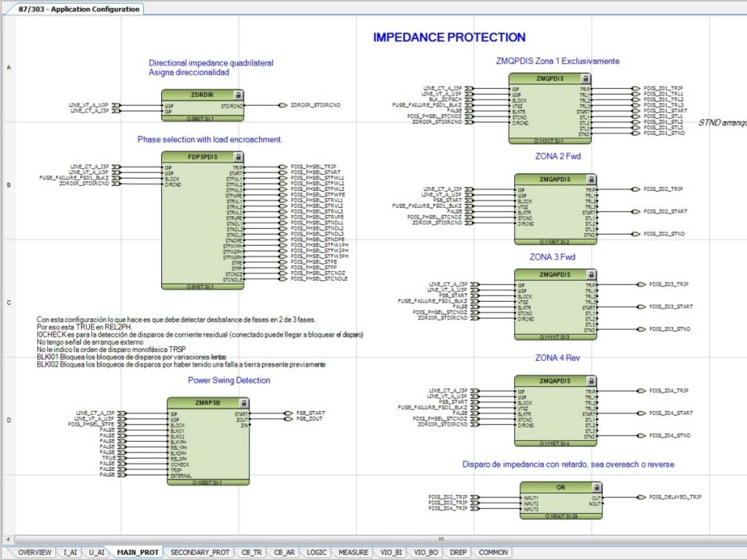Click the PDIS_PHSEL_START output label
The image size is (747, 560).
pyautogui.click(x=315, y=172)
